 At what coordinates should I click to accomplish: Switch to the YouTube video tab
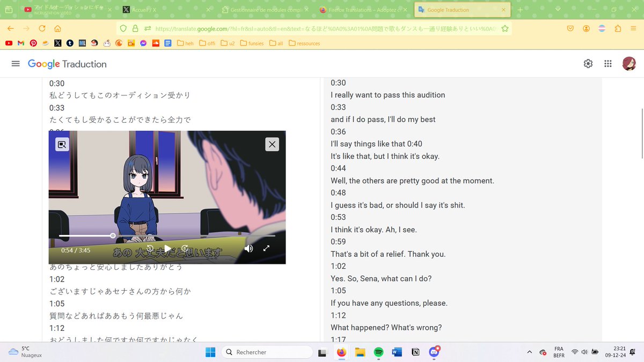tap(67, 10)
